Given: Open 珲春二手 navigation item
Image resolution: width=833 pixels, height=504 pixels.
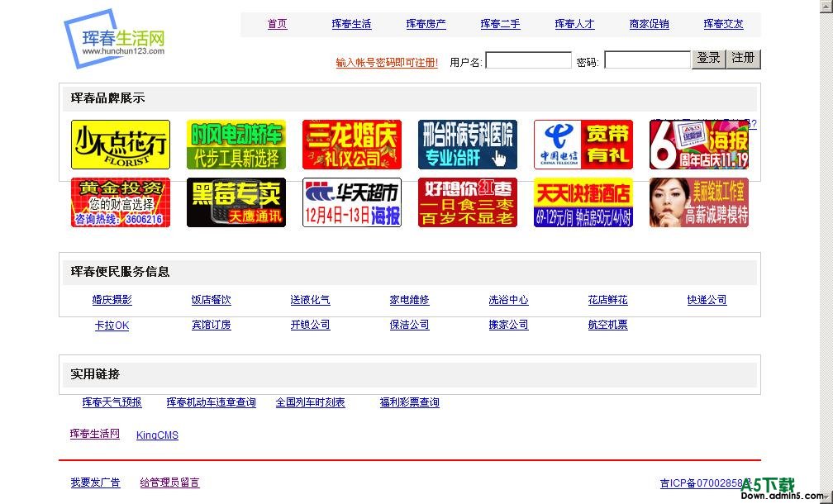Looking at the screenshot, I should point(501,24).
